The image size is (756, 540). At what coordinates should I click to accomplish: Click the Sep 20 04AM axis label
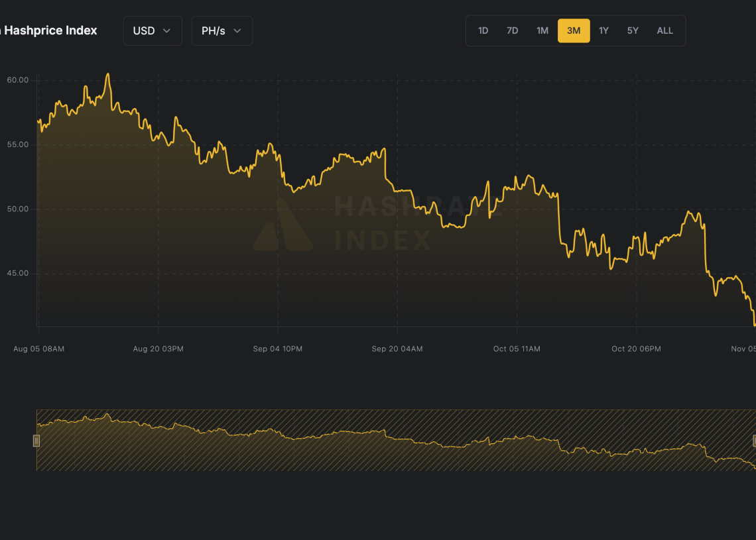[x=397, y=349]
